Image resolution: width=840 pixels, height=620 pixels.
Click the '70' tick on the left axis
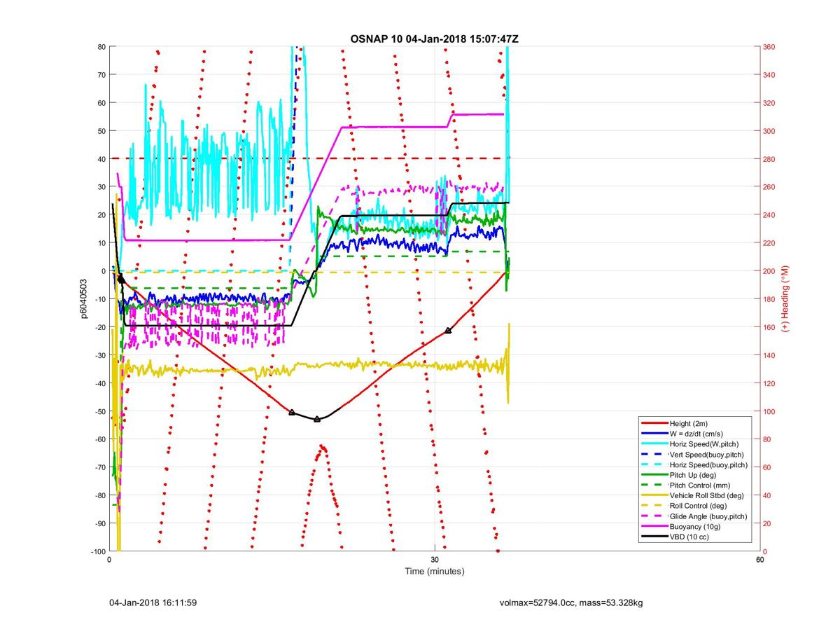[x=101, y=75]
